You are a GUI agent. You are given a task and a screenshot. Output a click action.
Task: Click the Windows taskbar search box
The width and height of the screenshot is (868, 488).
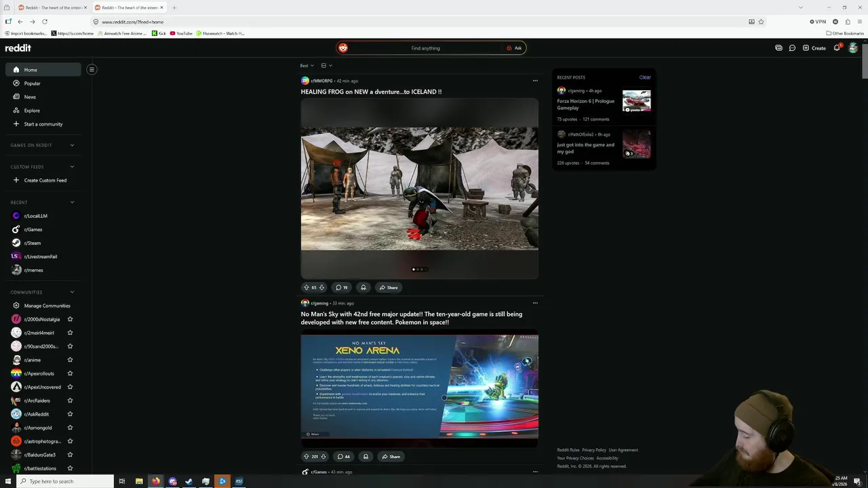coord(65,481)
